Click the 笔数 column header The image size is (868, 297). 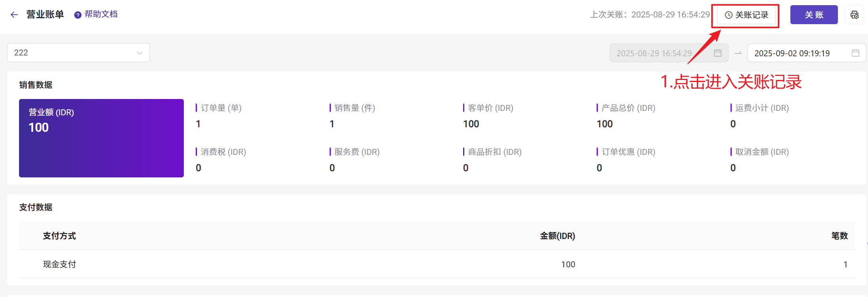[x=839, y=236]
